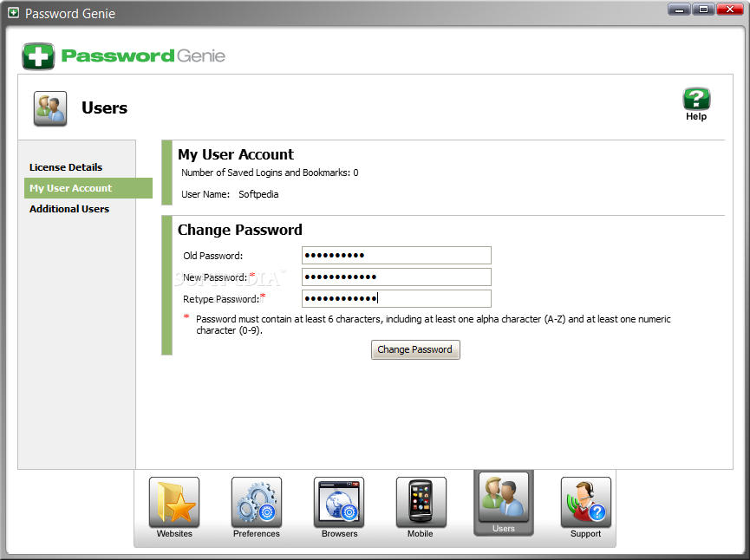Open License Details in the sidebar
750x560 pixels.
pyautogui.click(x=66, y=167)
